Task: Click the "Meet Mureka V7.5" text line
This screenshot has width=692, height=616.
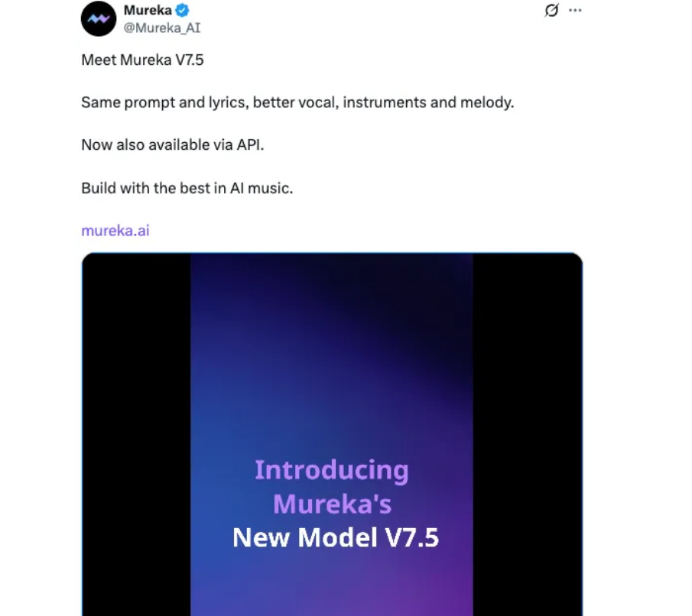Action: point(142,60)
